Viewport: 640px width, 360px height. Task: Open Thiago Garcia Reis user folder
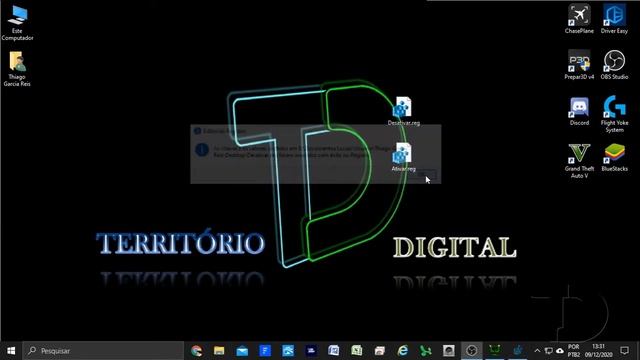click(x=17, y=69)
